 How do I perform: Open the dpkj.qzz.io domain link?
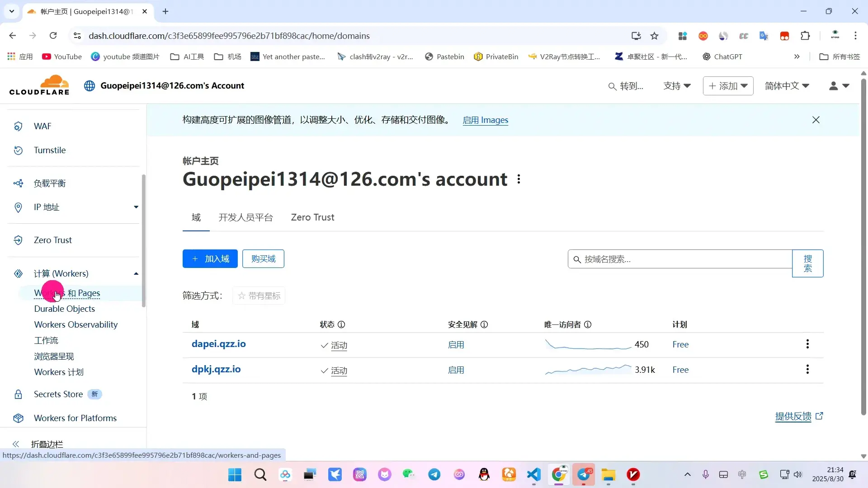tap(216, 369)
